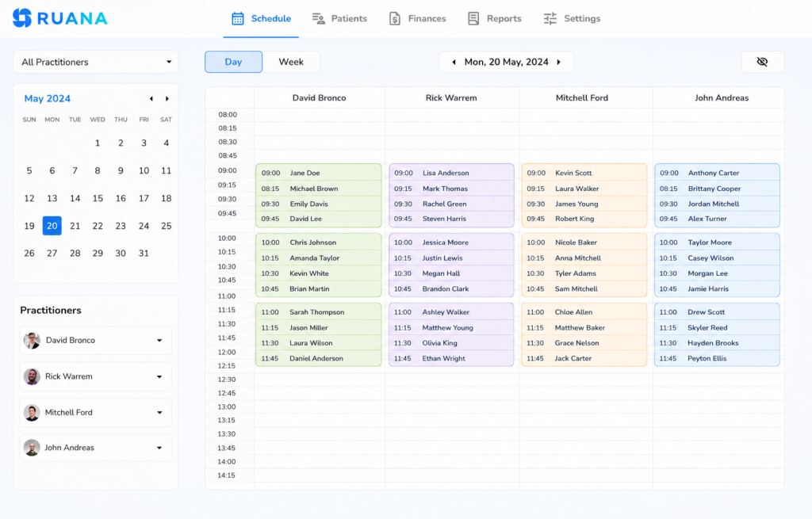Screen dimensions: 812x519
Task: Open the All Practitioners dropdown
Action: pos(96,62)
